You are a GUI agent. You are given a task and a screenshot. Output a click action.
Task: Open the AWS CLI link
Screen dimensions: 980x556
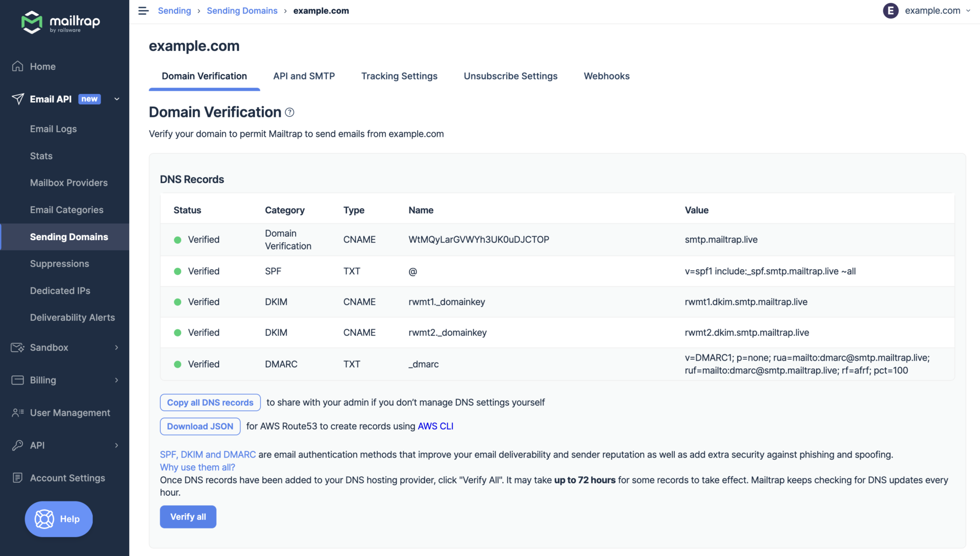click(x=435, y=426)
